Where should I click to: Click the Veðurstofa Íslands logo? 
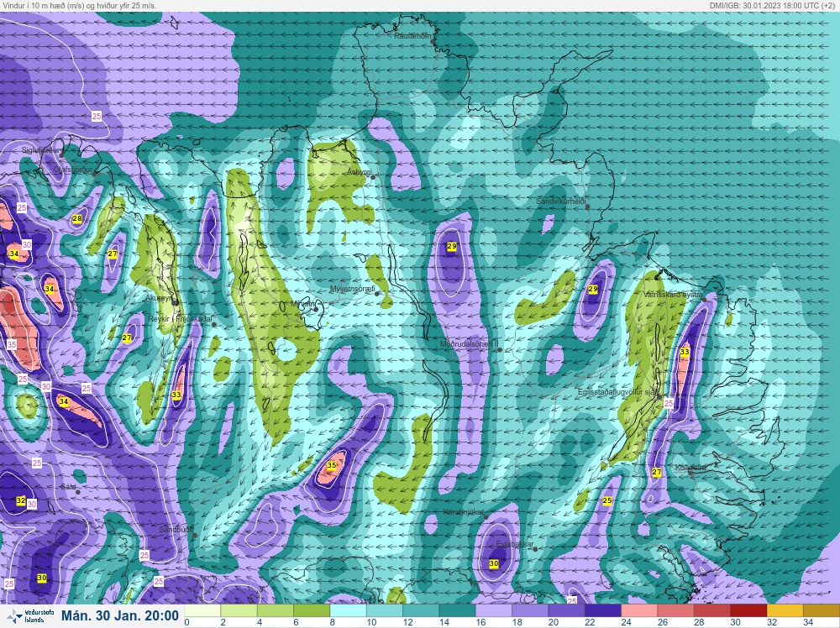[29, 616]
